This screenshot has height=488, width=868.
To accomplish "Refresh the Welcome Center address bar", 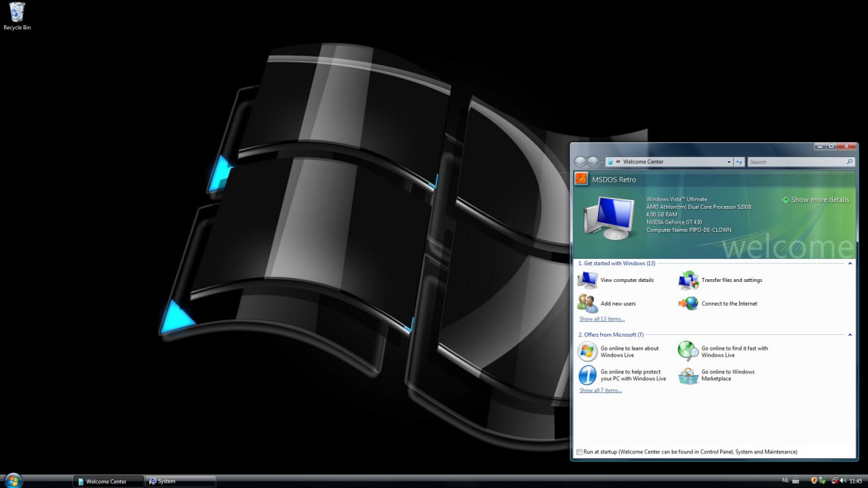I will click(x=738, y=162).
